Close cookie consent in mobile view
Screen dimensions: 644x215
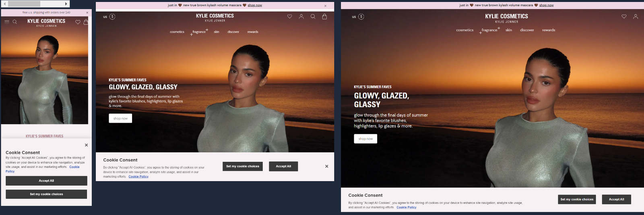coord(86,145)
